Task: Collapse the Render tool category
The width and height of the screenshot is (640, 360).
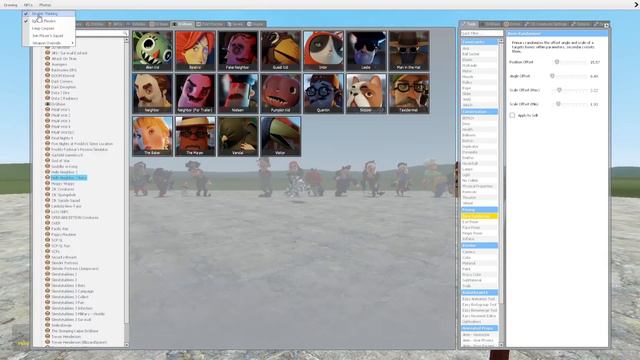Action: [480, 246]
